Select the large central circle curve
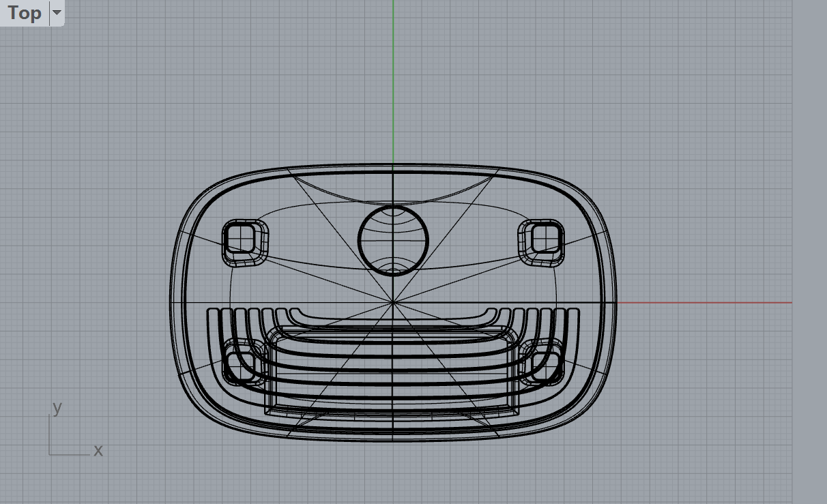The height and width of the screenshot is (504, 827). pyautogui.click(x=360, y=240)
